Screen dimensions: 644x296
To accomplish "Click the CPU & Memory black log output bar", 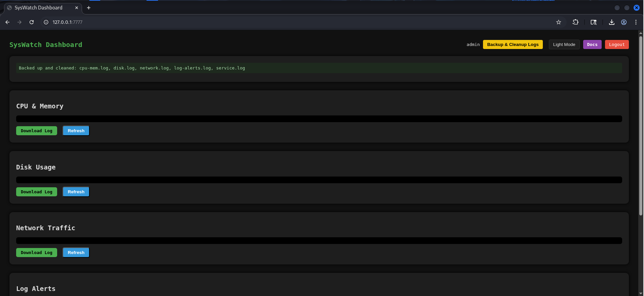I will tap(319, 119).
